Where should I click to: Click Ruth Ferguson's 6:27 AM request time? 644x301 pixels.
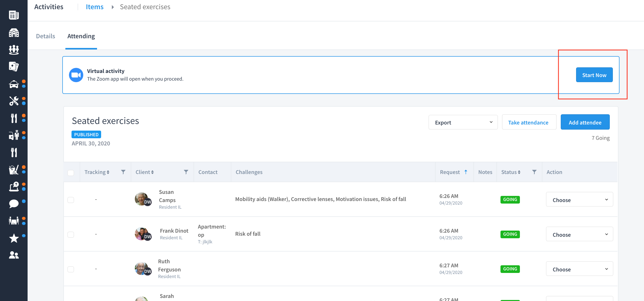449,265
